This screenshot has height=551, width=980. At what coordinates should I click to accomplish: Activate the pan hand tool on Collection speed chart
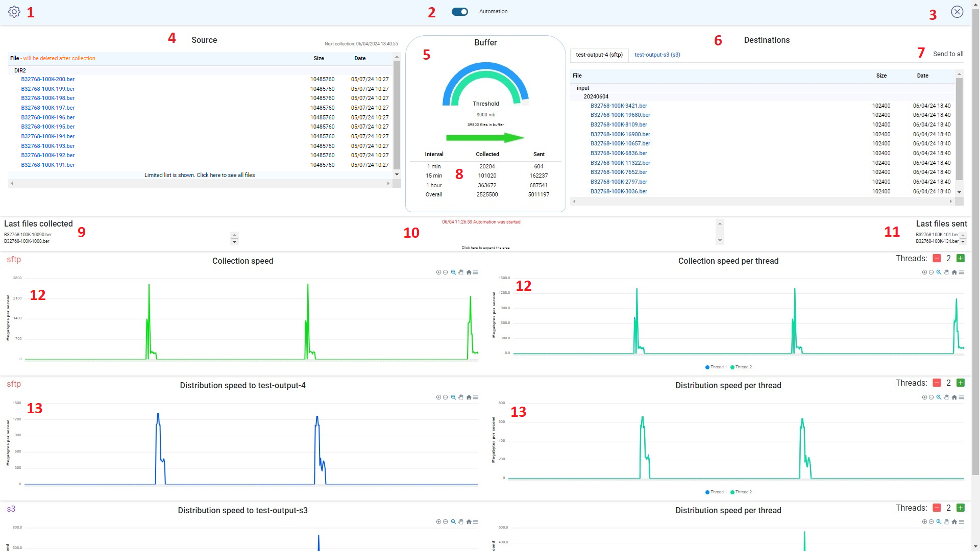(x=461, y=272)
